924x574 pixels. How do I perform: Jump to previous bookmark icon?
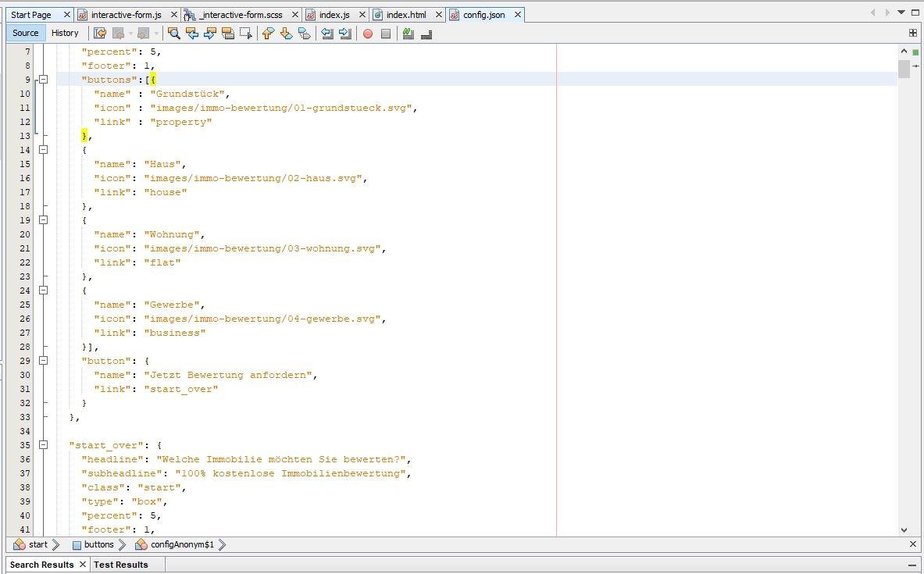click(x=268, y=34)
